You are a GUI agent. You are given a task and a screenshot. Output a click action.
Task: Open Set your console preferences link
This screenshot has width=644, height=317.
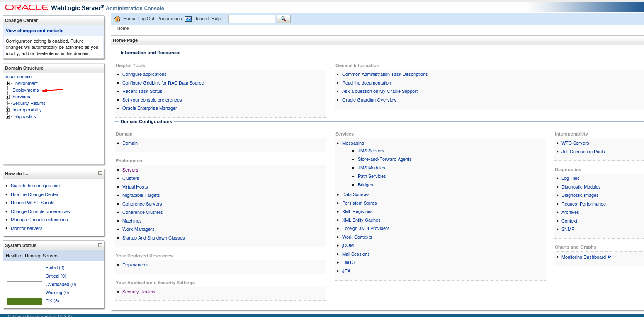tap(152, 100)
